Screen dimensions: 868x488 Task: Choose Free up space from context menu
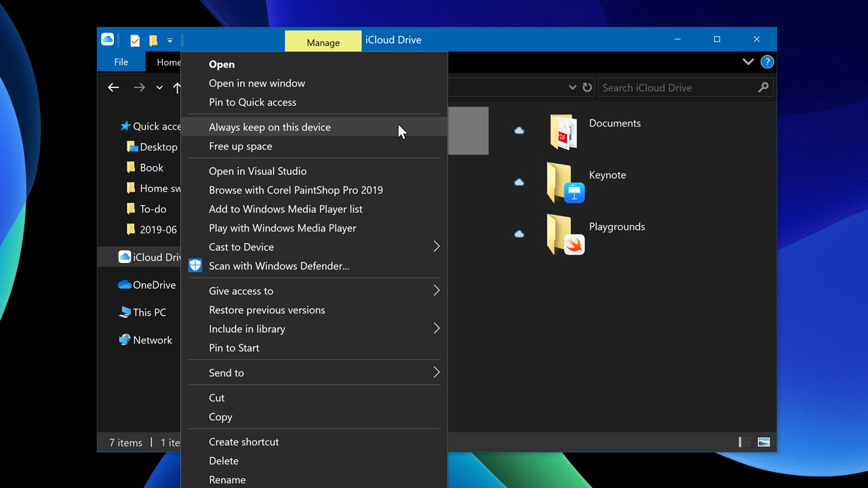tap(241, 146)
